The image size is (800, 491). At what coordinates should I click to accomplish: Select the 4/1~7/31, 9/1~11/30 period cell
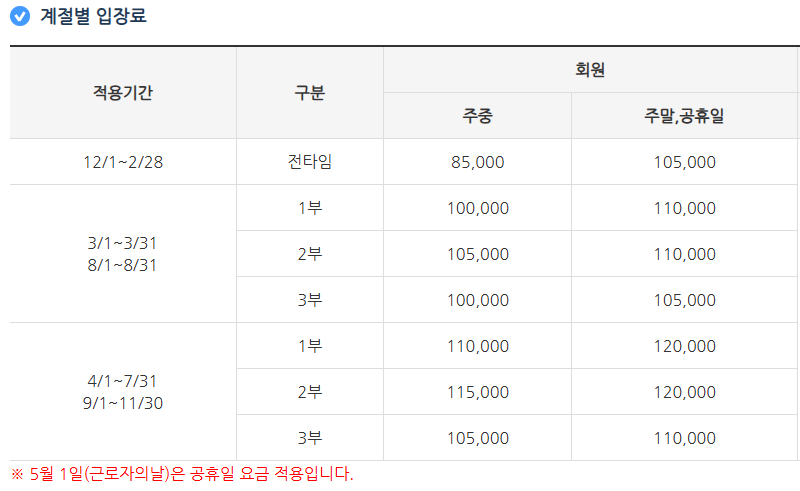click(x=123, y=392)
